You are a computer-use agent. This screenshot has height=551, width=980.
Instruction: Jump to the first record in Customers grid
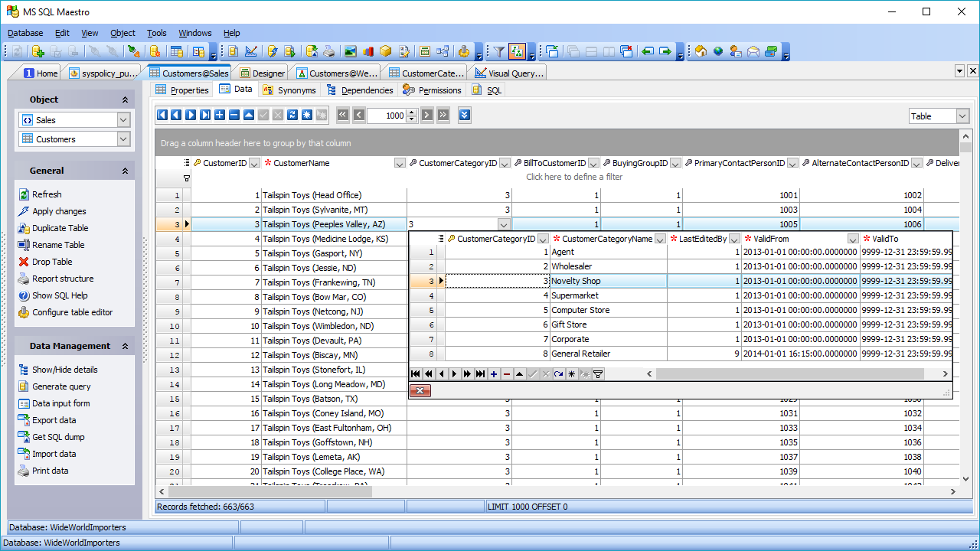[x=162, y=115]
